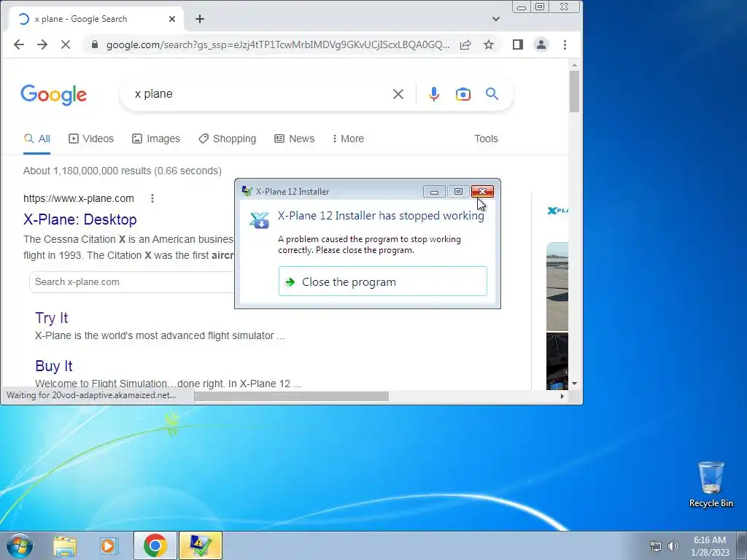Click the https://www.x-plane.com result URL
Viewport: 747px width, 560px height.
(79, 198)
